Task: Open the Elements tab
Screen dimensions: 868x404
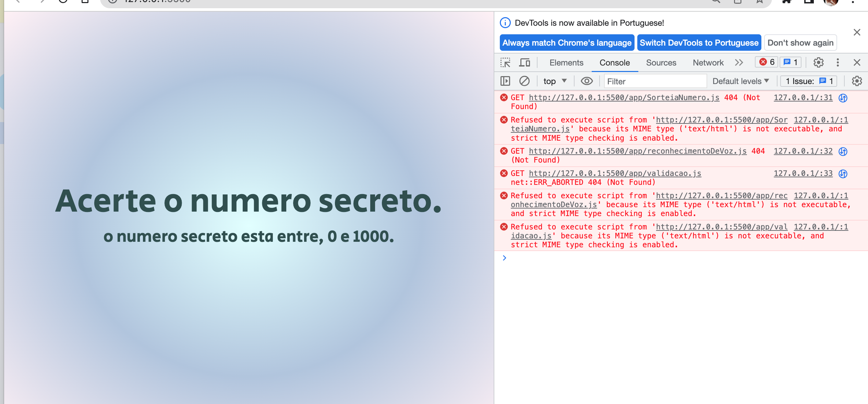Action: (566, 63)
